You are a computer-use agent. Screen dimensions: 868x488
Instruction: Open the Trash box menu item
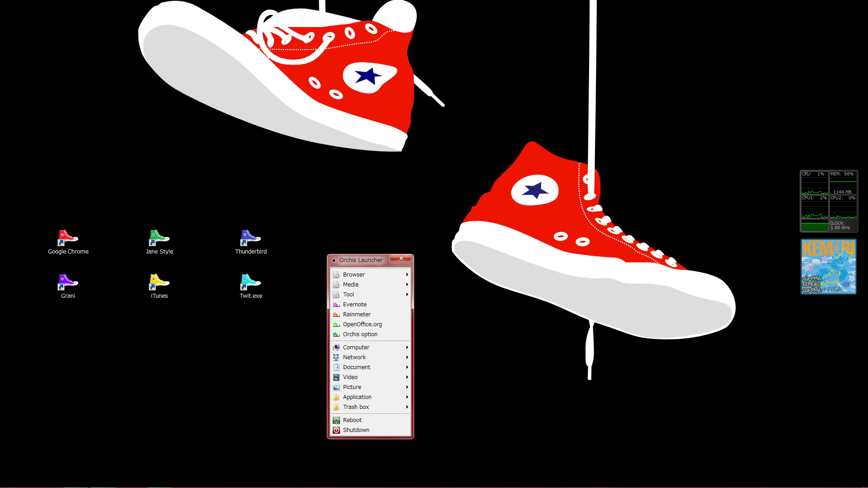tap(356, 407)
